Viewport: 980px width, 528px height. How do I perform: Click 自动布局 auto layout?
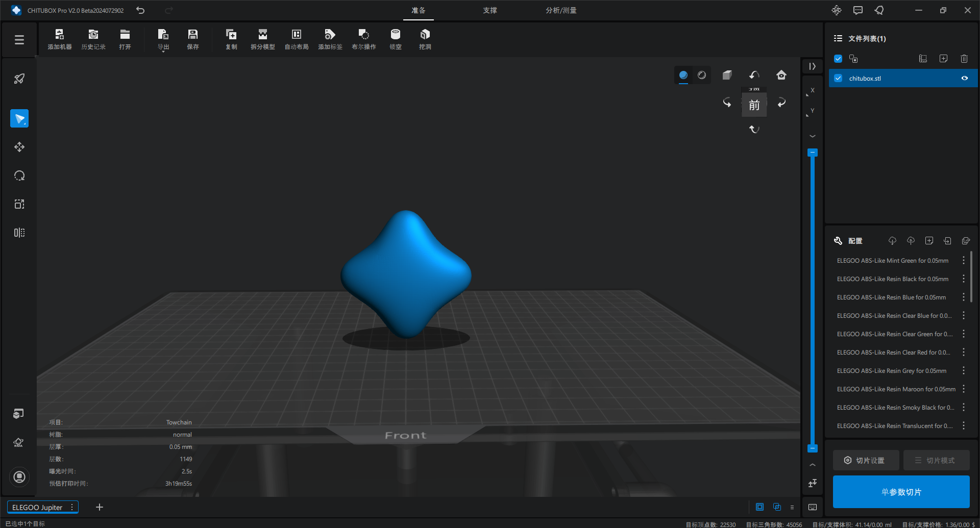pyautogui.click(x=297, y=39)
